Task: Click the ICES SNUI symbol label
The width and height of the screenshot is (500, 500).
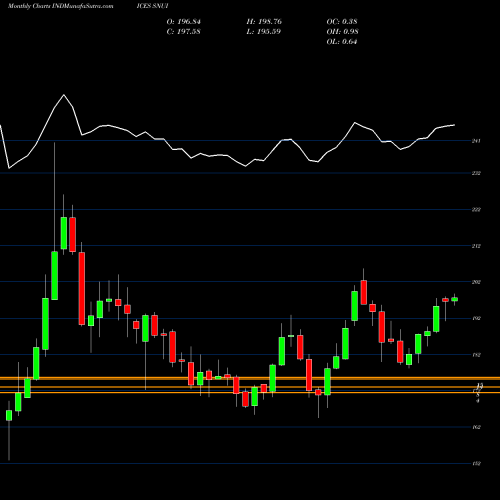Action: click(x=152, y=6)
